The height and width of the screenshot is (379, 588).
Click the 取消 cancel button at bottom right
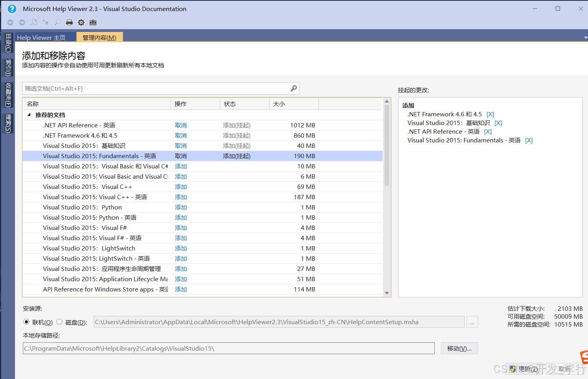[x=564, y=369]
